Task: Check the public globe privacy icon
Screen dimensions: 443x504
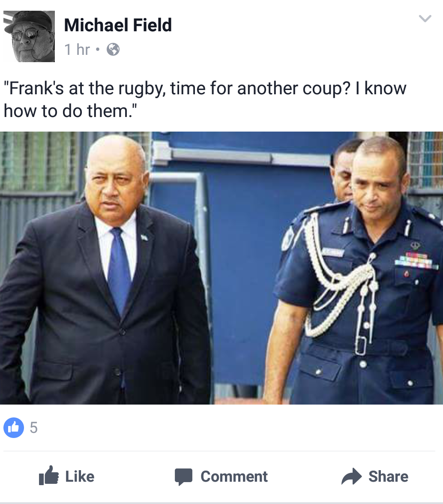Action: (x=113, y=50)
